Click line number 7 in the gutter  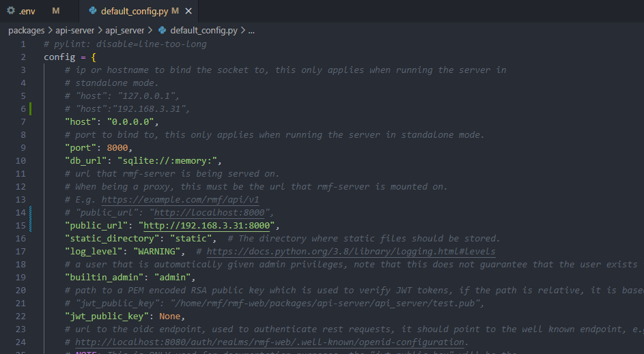coord(23,122)
